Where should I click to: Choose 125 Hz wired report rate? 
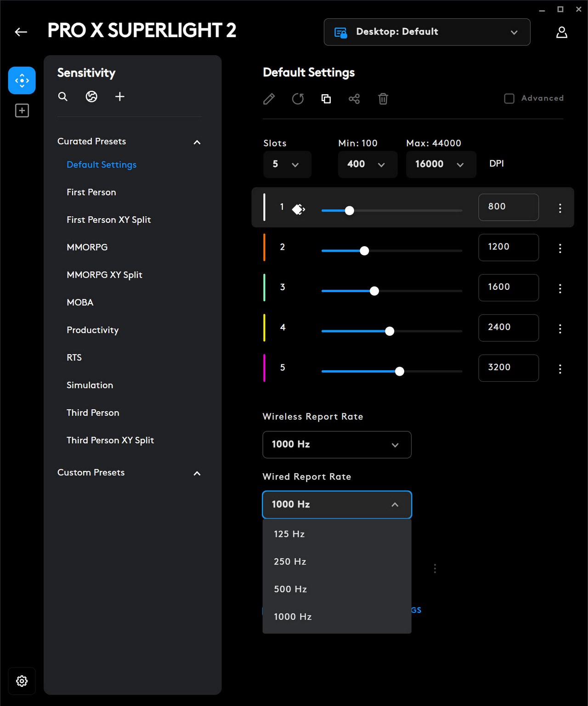(x=337, y=534)
